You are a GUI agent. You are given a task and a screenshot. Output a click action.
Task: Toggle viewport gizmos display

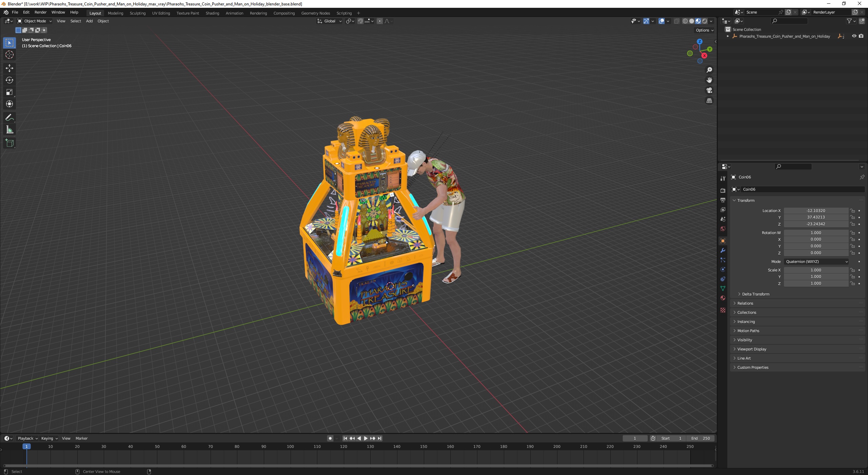pos(646,21)
